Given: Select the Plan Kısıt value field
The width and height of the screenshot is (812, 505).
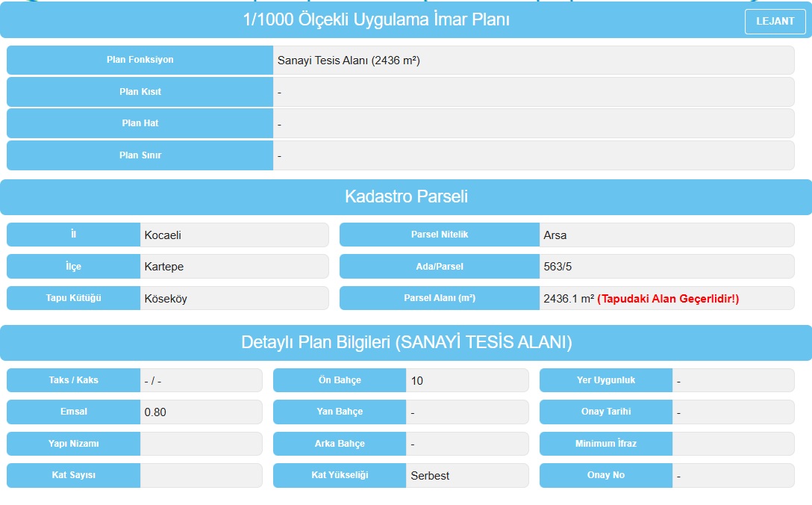Looking at the screenshot, I should [533, 92].
